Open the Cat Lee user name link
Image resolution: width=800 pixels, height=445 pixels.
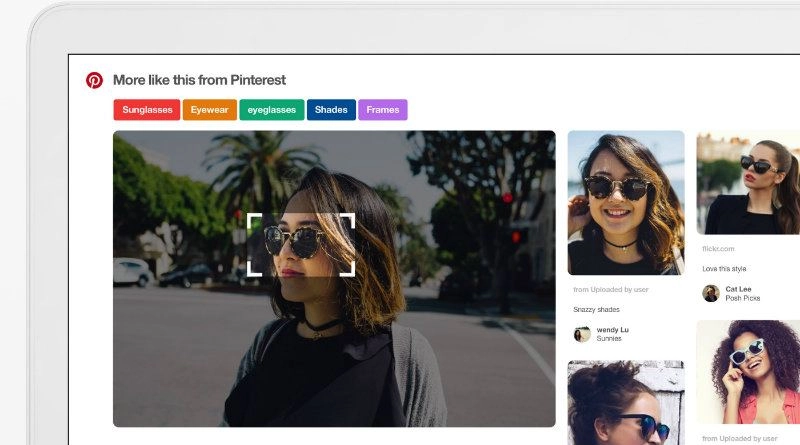click(738, 289)
